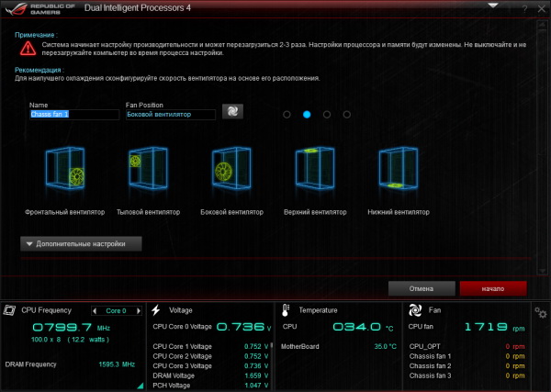The width and height of the screenshot is (551, 392).
Task: Click the Voltage list scrollbar thumb
Action: click(x=272, y=346)
